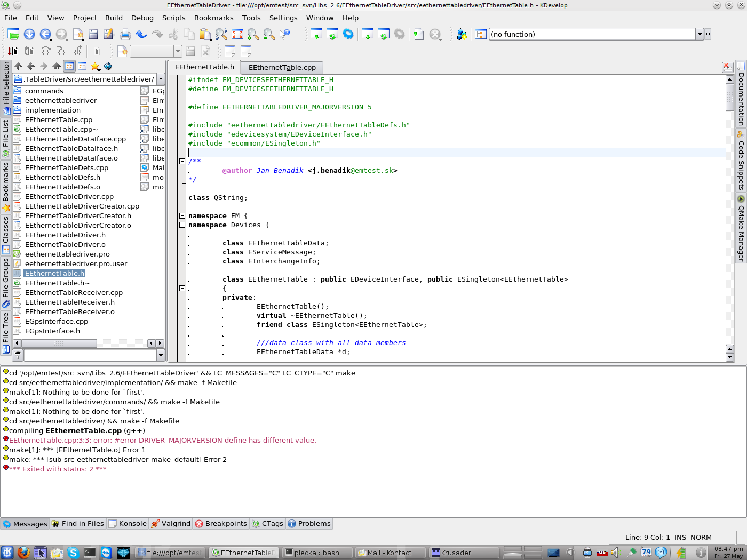The image size is (747, 560).
Task: Collapse the comment block fold marker
Action: 182,161
